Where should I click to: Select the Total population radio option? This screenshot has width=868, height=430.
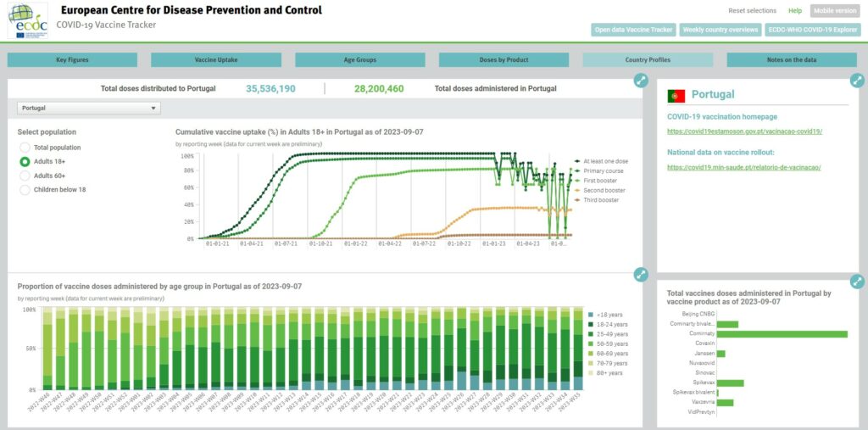pyautogui.click(x=25, y=148)
